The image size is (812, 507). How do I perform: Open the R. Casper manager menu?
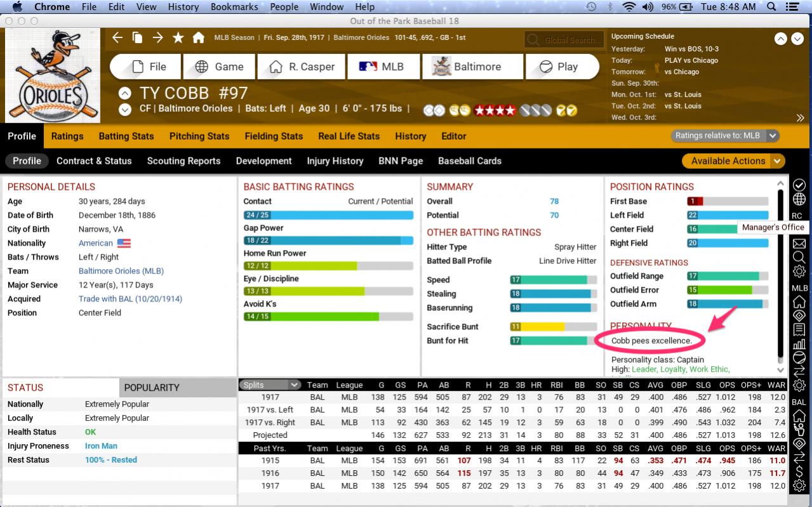coord(301,67)
